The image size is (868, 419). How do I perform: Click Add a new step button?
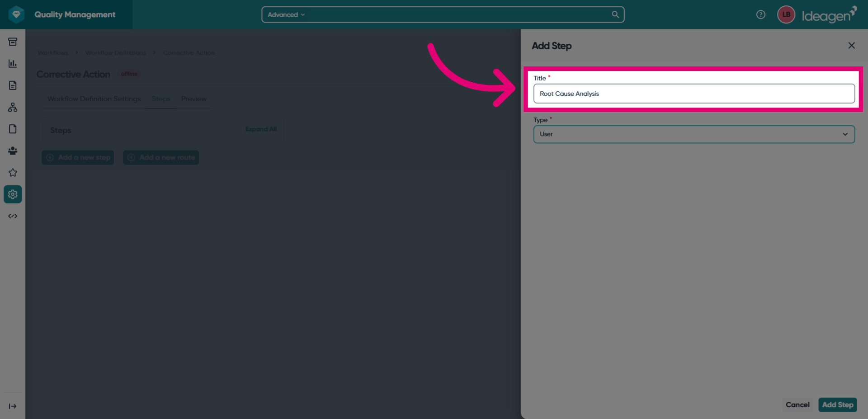pos(78,157)
